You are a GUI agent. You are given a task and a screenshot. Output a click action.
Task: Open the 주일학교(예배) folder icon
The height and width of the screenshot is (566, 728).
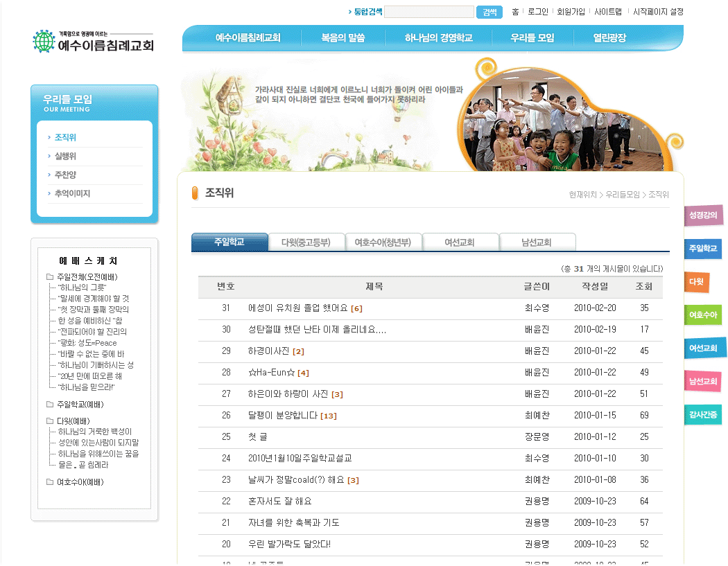point(50,405)
